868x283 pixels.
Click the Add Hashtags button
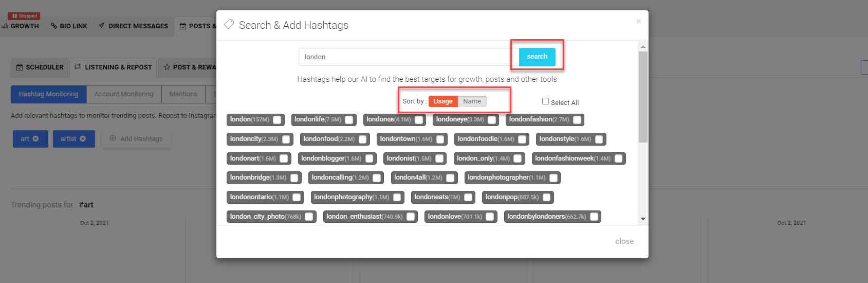coord(136,139)
